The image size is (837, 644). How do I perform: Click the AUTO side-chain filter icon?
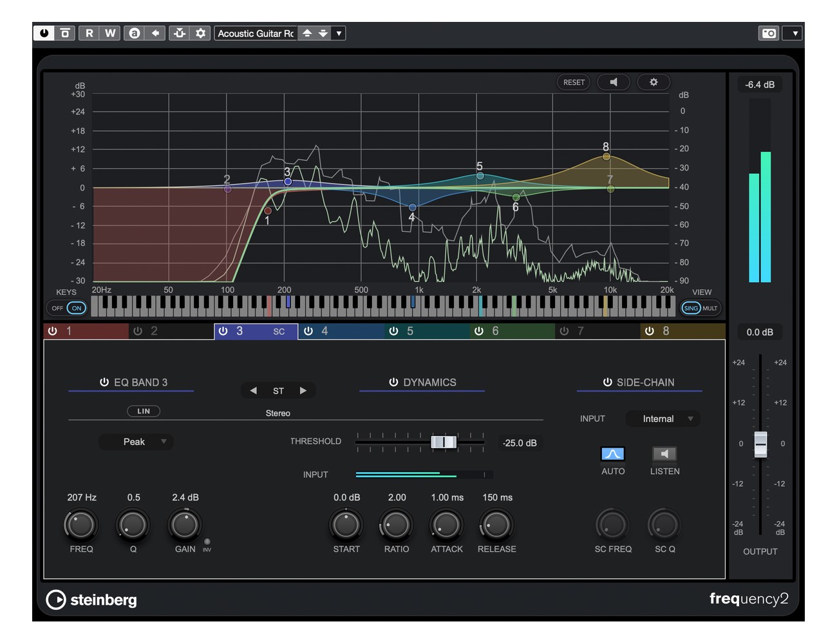[x=612, y=454]
